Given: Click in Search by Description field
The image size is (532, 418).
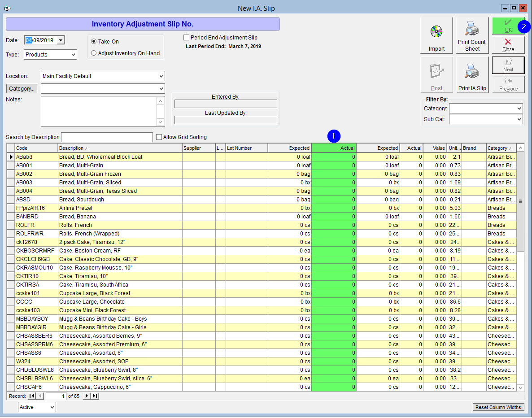Looking at the screenshot, I should [x=107, y=137].
